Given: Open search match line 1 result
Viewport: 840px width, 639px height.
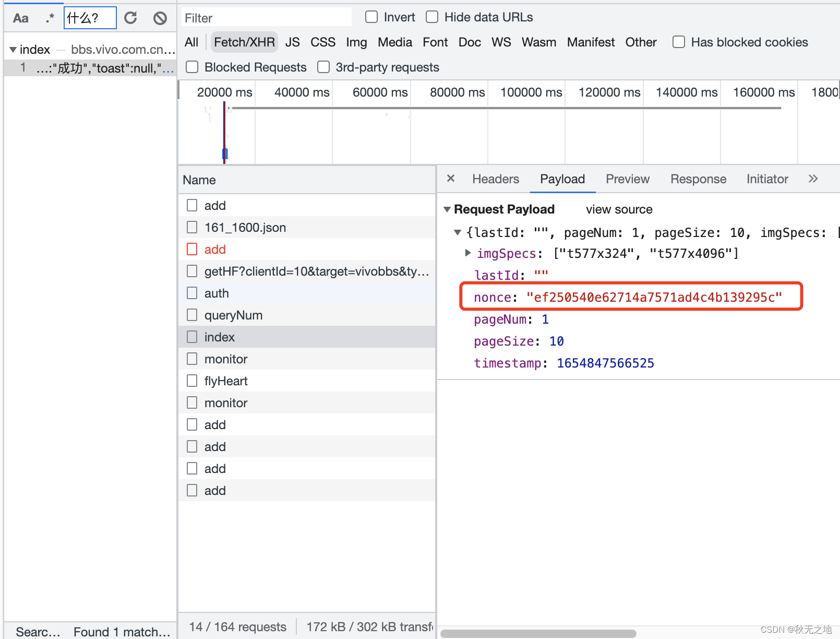Looking at the screenshot, I should (90, 68).
